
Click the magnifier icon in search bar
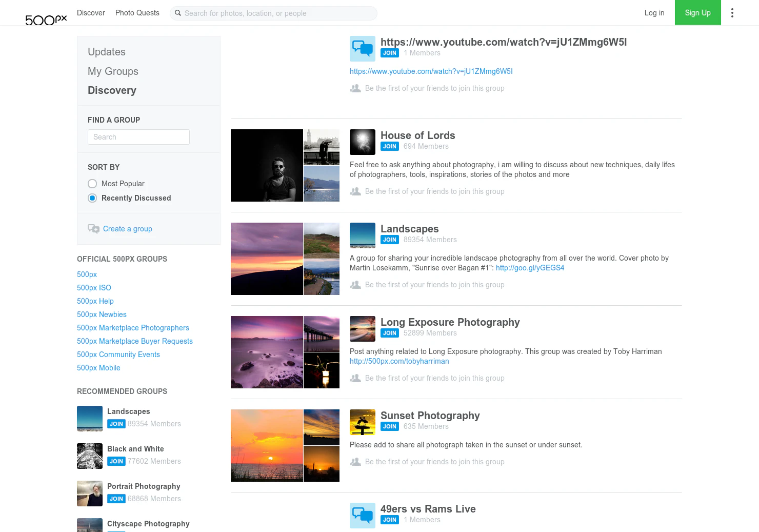178,13
